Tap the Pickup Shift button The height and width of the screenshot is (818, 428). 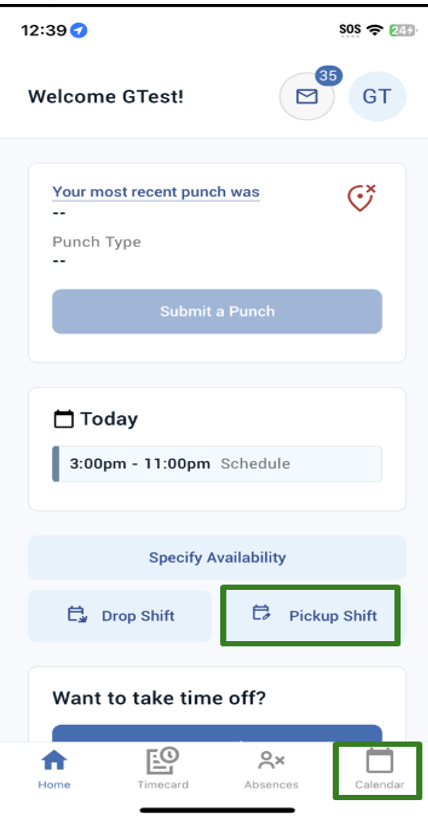click(311, 616)
